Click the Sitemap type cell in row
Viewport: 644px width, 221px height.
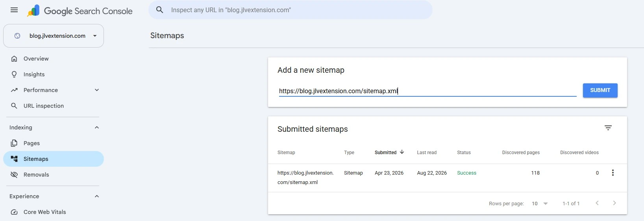[353, 173]
